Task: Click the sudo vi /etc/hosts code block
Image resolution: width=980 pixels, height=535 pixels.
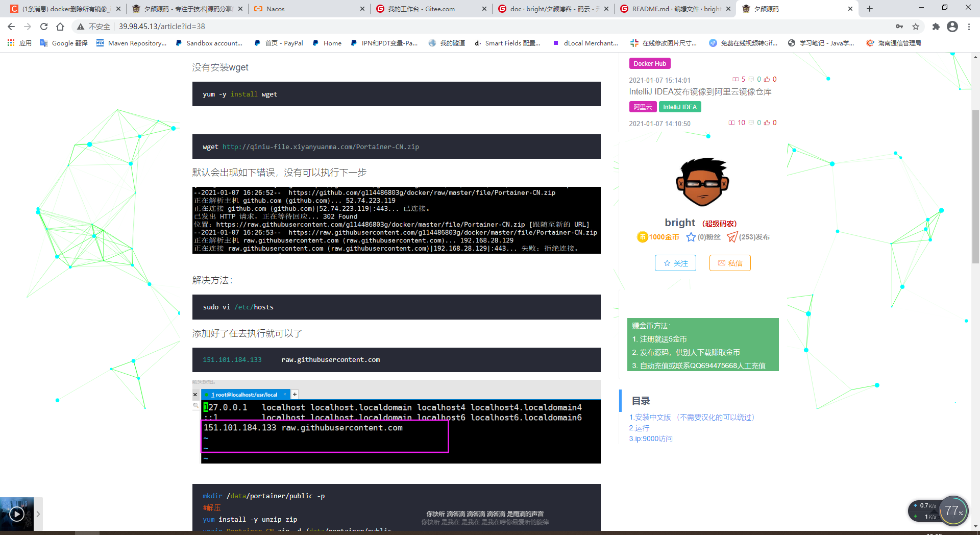Action: click(397, 307)
